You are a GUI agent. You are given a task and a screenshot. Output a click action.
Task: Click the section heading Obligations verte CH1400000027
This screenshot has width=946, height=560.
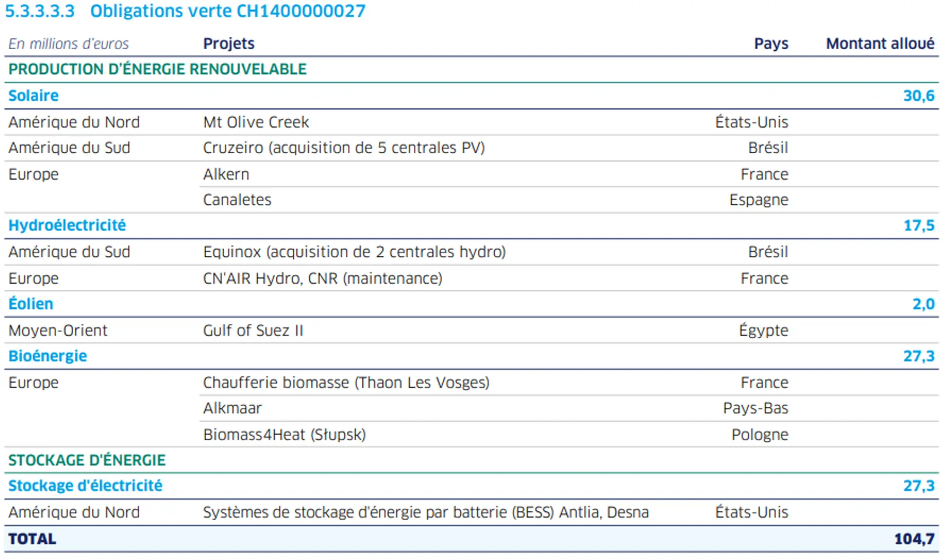228,11
